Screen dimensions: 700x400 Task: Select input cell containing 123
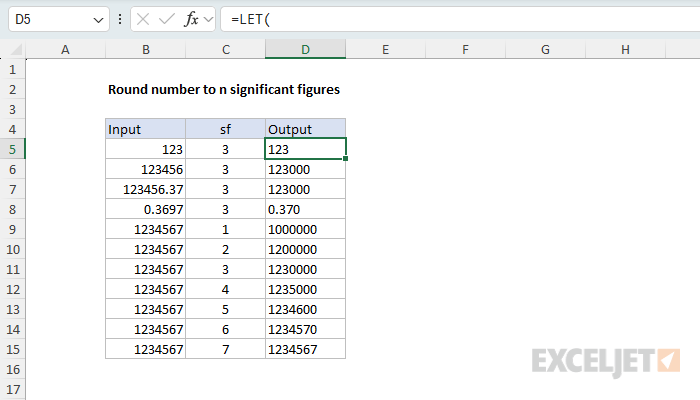[x=146, y=149]
